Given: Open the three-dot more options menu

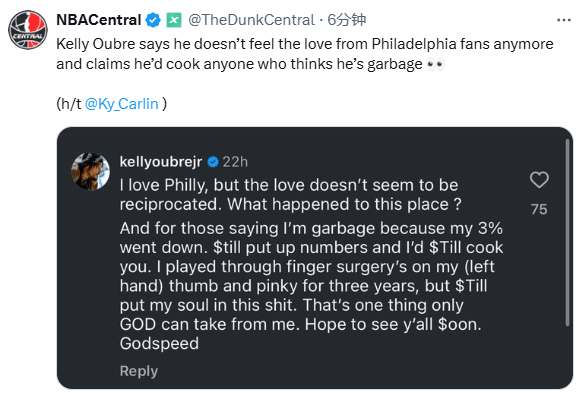Looking at the screenshot, I should pyautogui.click(x=564, y=20).
